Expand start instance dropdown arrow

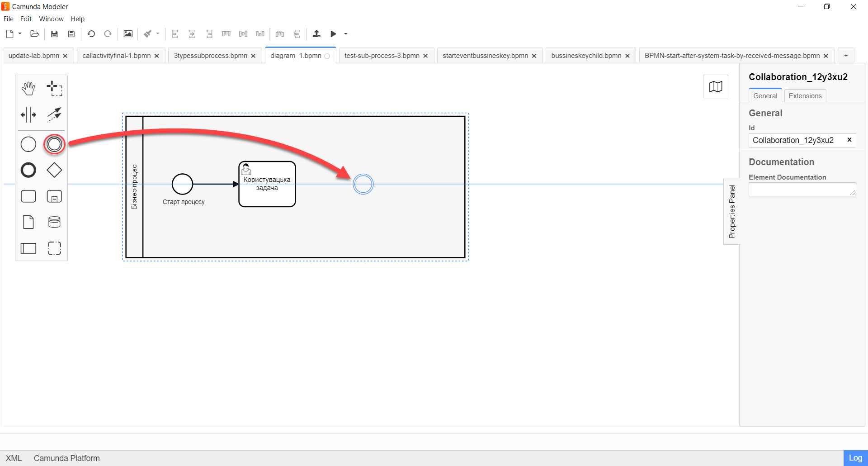click(x=346, y=33)
